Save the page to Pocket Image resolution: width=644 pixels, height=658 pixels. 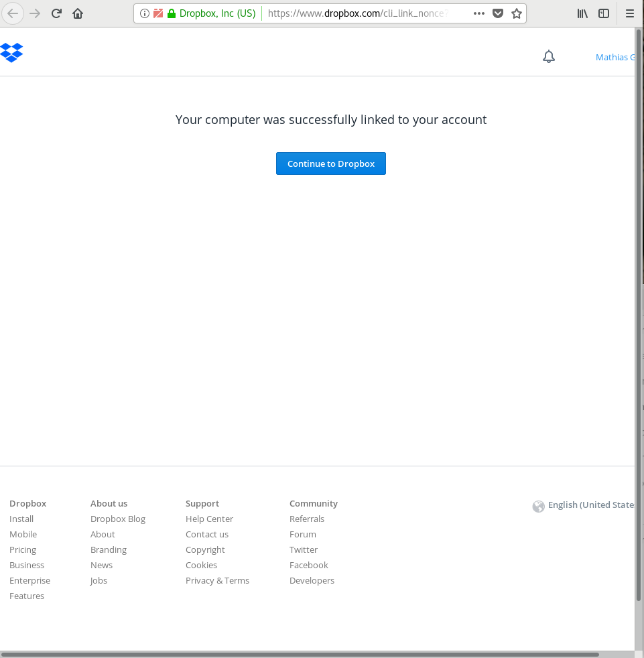coord(498,13)
